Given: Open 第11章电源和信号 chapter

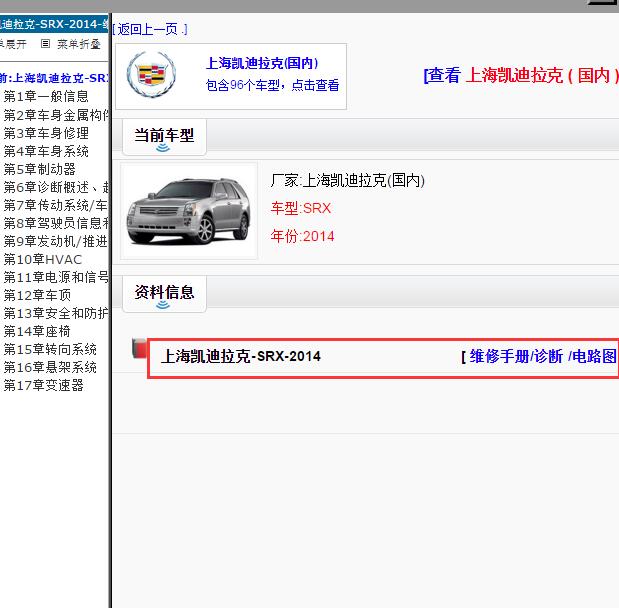Looking at the screenshot, I should click(56, 277).
